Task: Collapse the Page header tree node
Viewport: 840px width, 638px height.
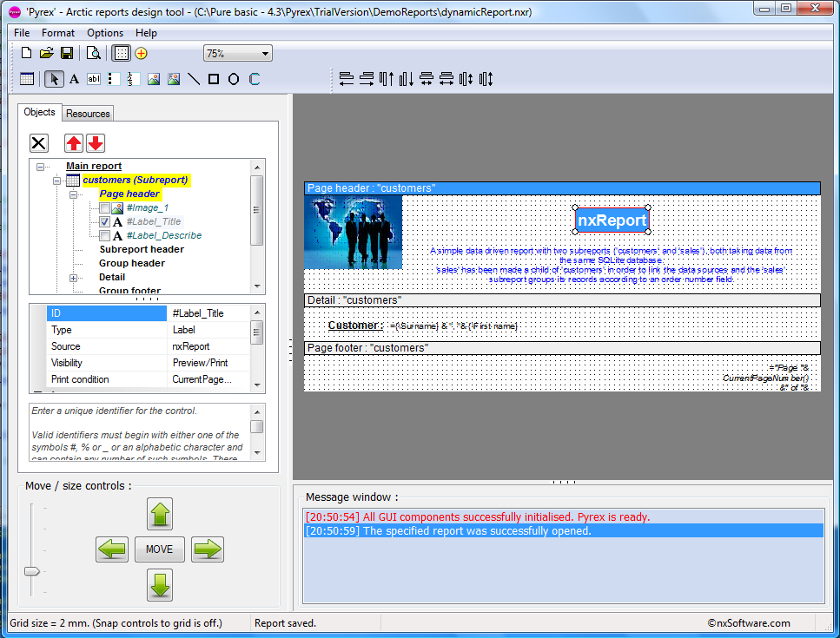Action: [x=74, y=194]
